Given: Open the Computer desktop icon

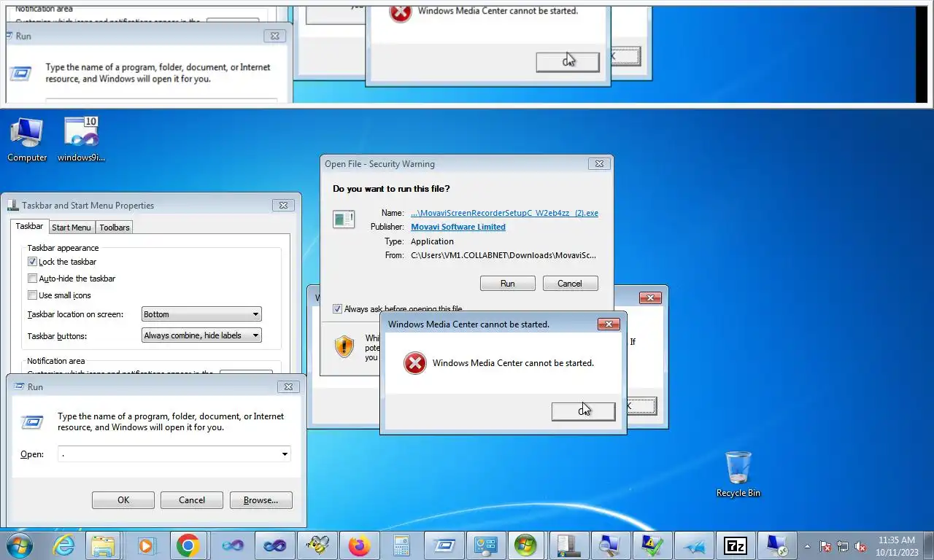Looking at the screenshot, I should point(27,140).
